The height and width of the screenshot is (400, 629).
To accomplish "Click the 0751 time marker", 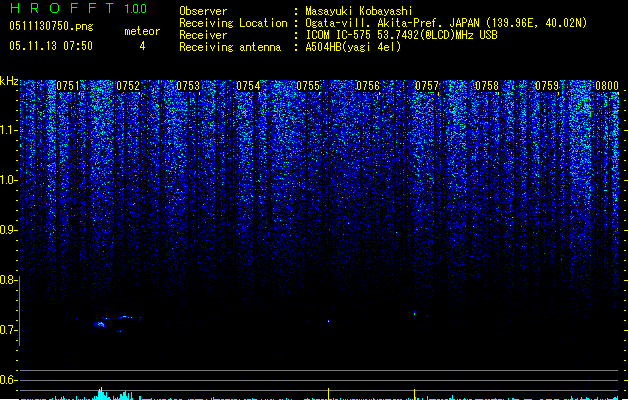I will point(68,86).
